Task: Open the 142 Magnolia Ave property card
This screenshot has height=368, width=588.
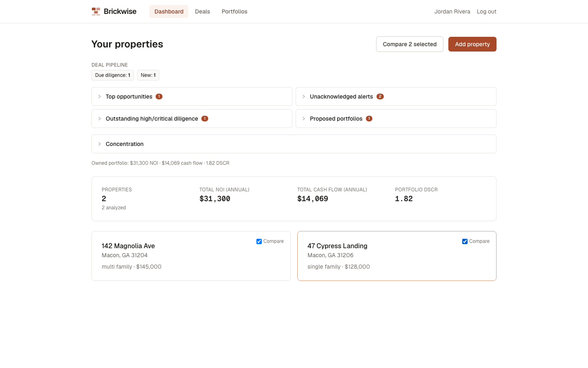Action: (191, 256)
